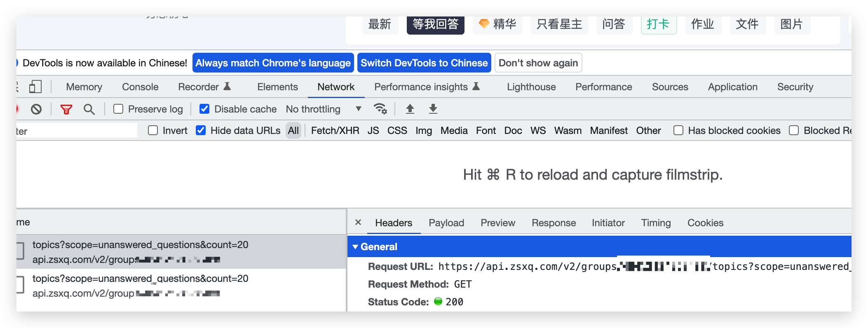Collapse the General headers section

355,247
